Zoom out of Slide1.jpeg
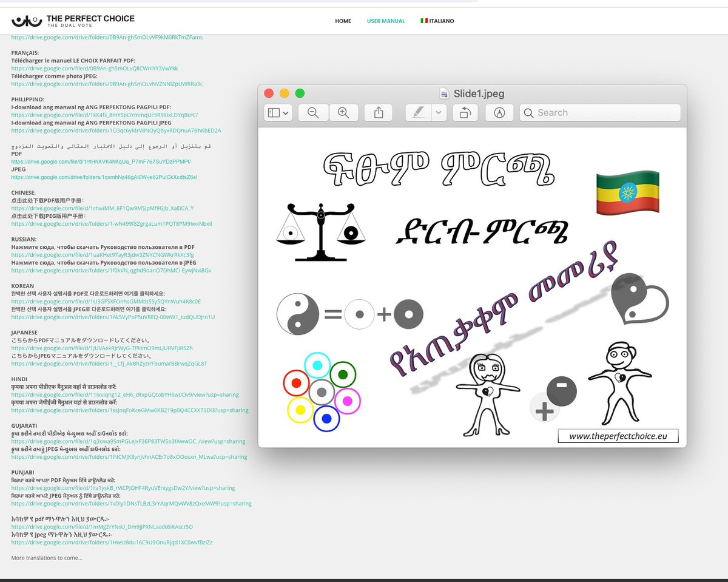The height and width of the screenshot is (582, 728). pyautogui.click(x=313, y=113)
